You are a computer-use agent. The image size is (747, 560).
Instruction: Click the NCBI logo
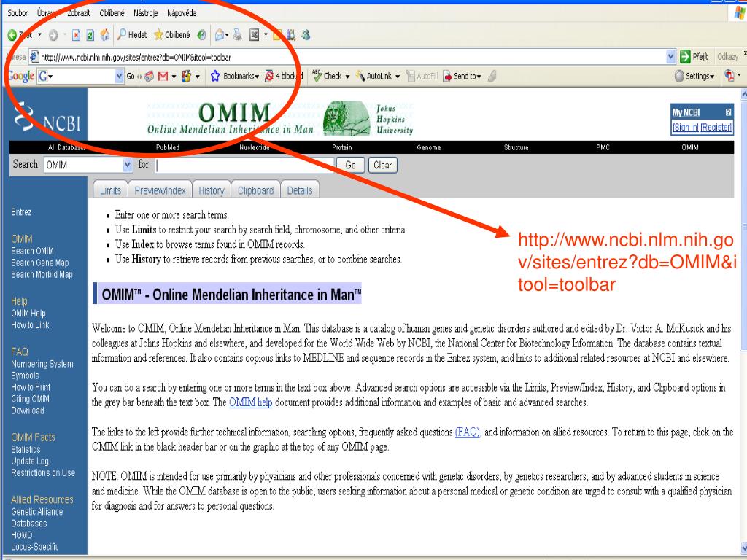click(x=47, y=117)
